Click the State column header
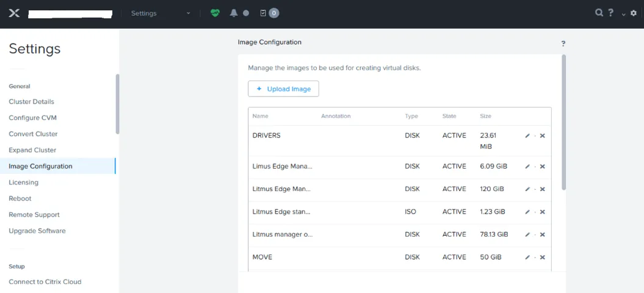The image size is (644, 293). pyautogui.click(x=449, y=117)
